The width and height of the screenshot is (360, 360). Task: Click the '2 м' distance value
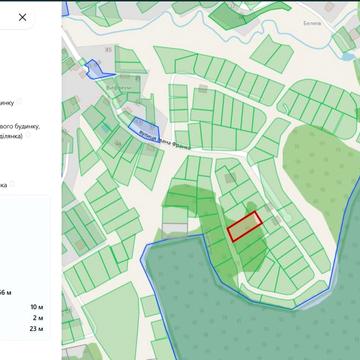tap(38, 318)
